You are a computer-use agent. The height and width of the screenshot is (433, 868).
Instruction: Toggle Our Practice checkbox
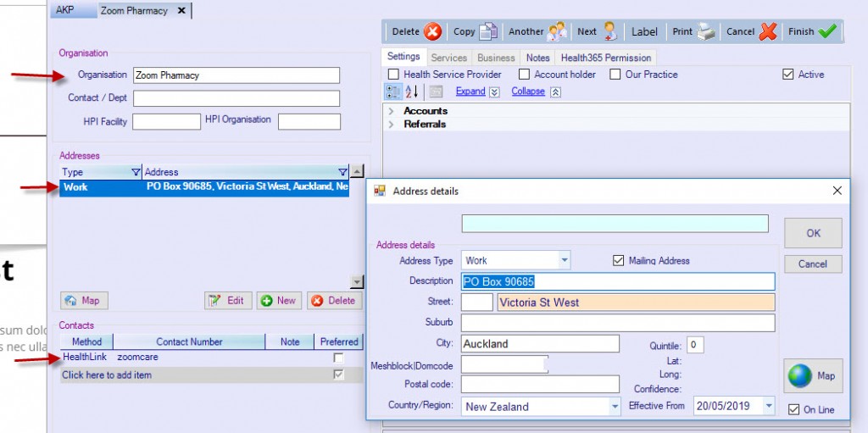615,75
